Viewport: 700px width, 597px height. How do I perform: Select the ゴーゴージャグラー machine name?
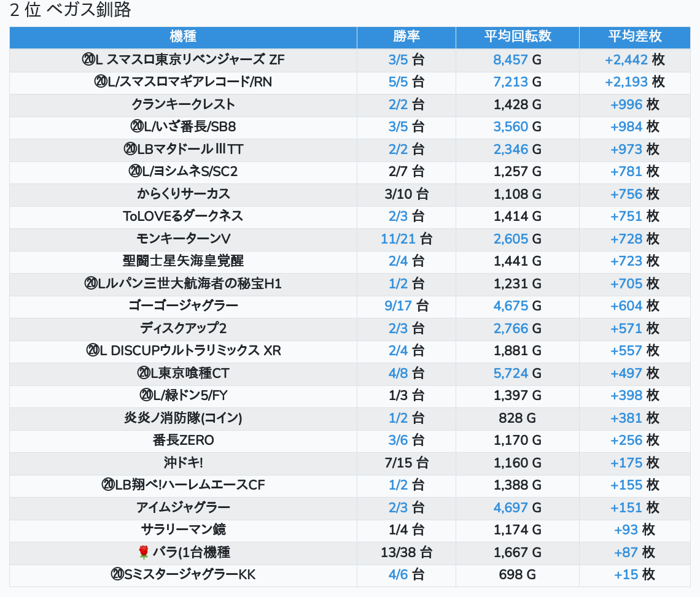183,306
